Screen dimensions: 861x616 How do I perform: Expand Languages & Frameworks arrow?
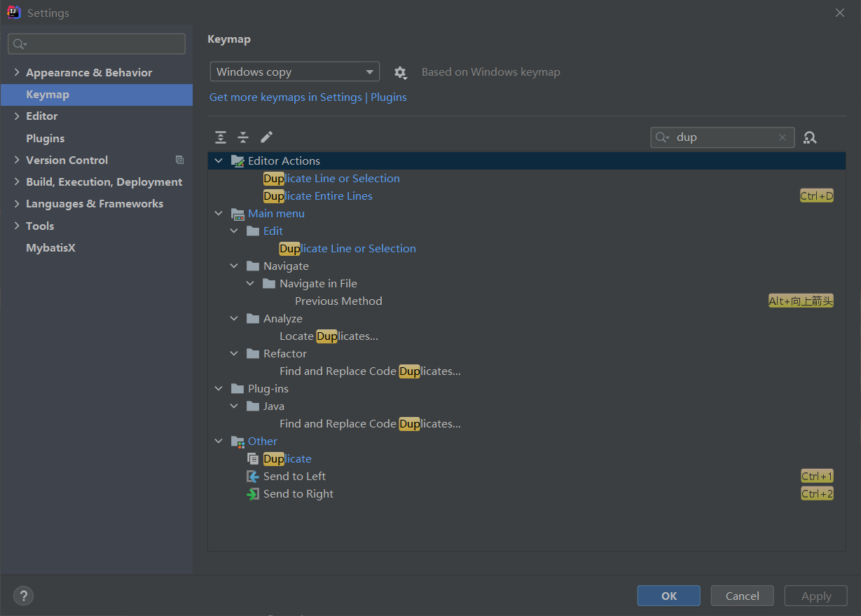tap(17, 203)
